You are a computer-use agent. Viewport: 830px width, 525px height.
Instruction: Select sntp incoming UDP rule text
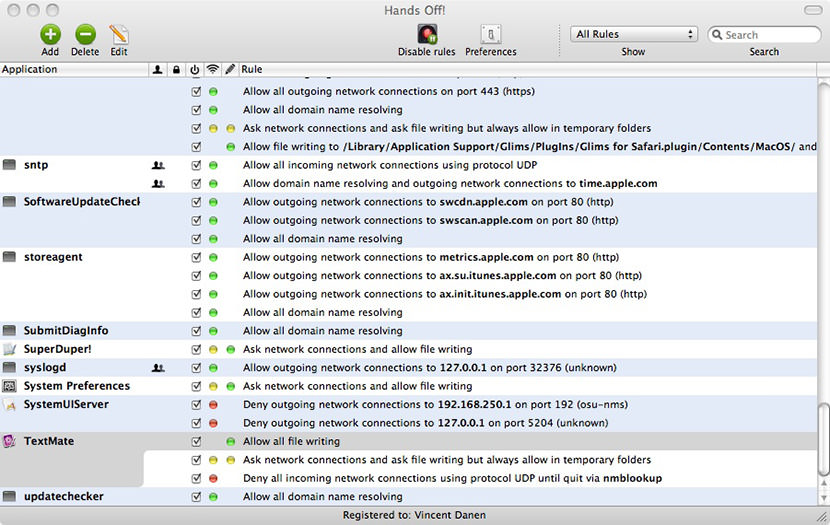tap(390, 165)
